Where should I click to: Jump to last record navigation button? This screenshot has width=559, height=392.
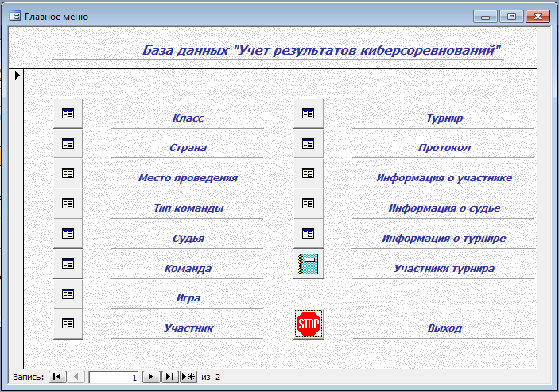(x=169, y=377)
